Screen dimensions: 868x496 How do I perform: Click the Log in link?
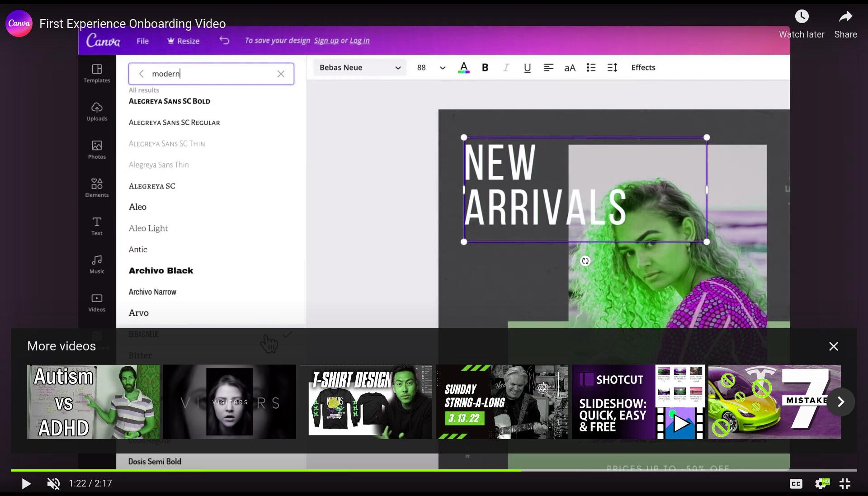click(x=359, y=41)
